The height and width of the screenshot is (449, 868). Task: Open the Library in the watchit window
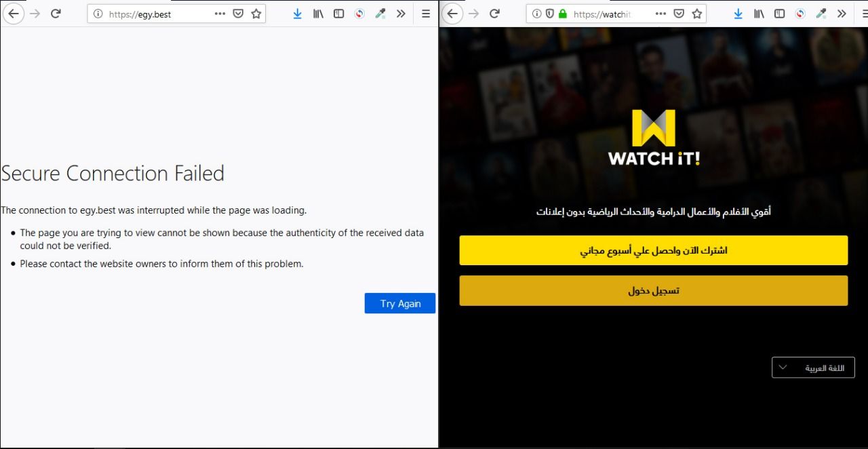click(759, 14)
